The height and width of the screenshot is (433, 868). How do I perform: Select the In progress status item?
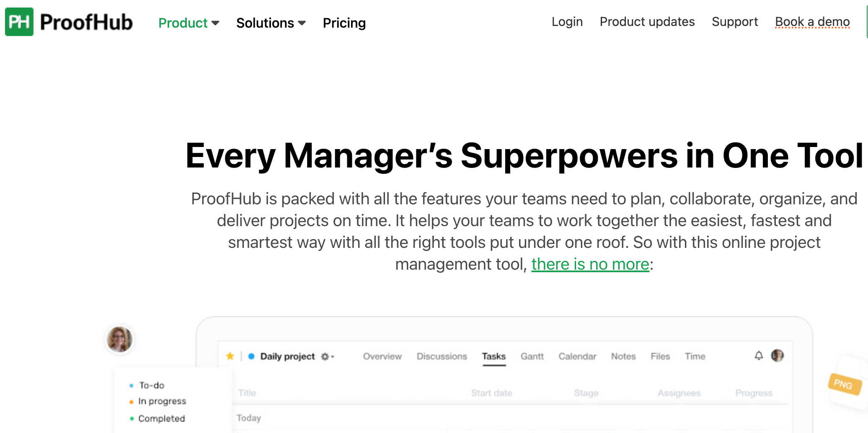point(158,401)
